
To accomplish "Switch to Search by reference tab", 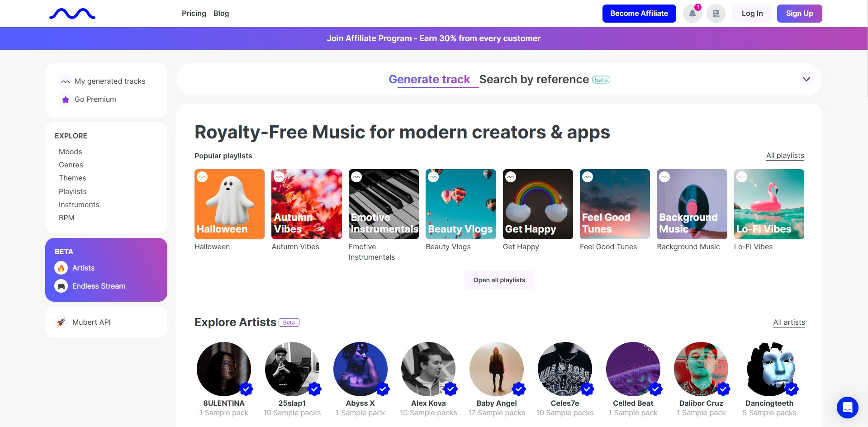I will click(x=534, y=80).
